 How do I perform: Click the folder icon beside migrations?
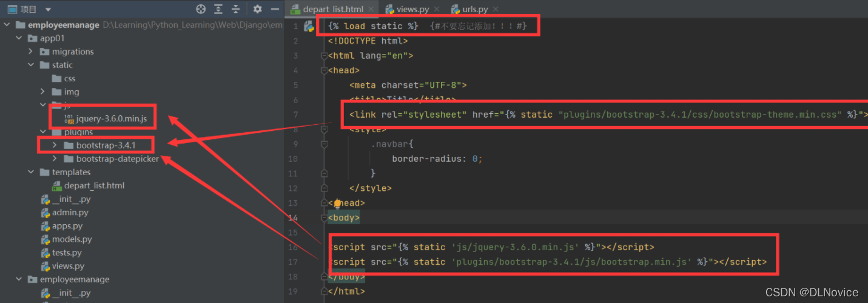[x=45, y=52]
